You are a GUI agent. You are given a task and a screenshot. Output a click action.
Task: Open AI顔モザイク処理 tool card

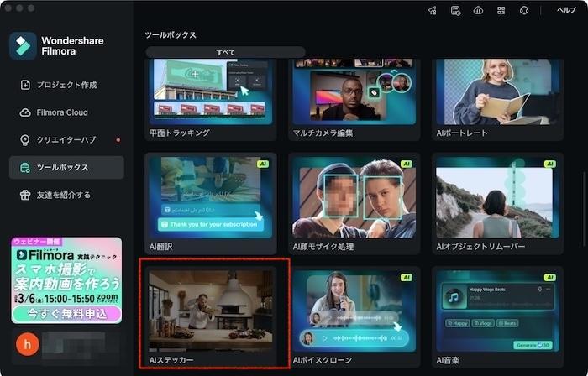(354, 203)
